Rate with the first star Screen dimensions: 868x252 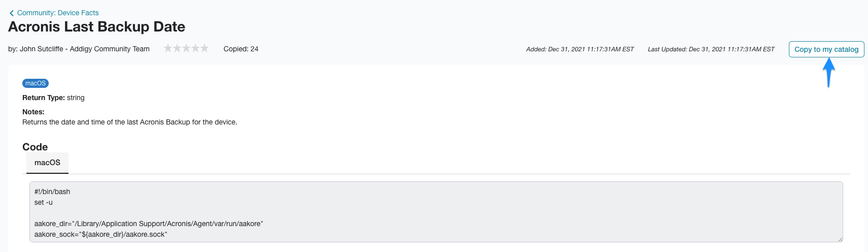tap(168, 48)
